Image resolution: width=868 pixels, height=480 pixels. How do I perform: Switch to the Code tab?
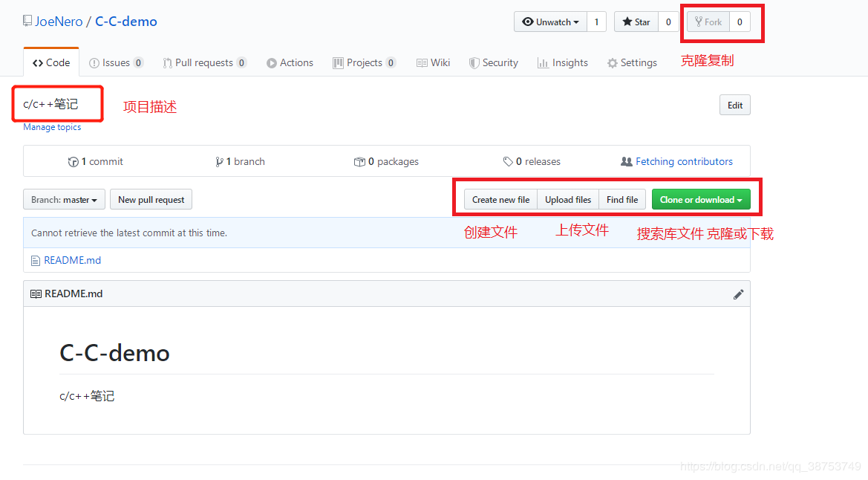[51, 62]
